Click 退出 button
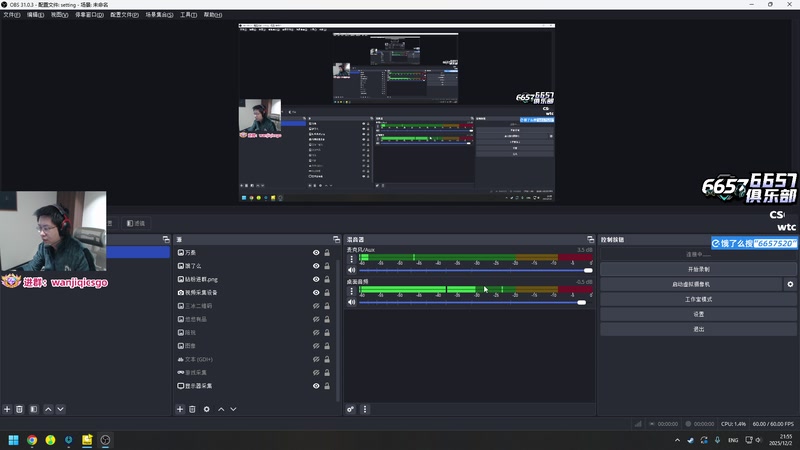The width and height of the screenshot is (800, 450). [x=698, y=329]
